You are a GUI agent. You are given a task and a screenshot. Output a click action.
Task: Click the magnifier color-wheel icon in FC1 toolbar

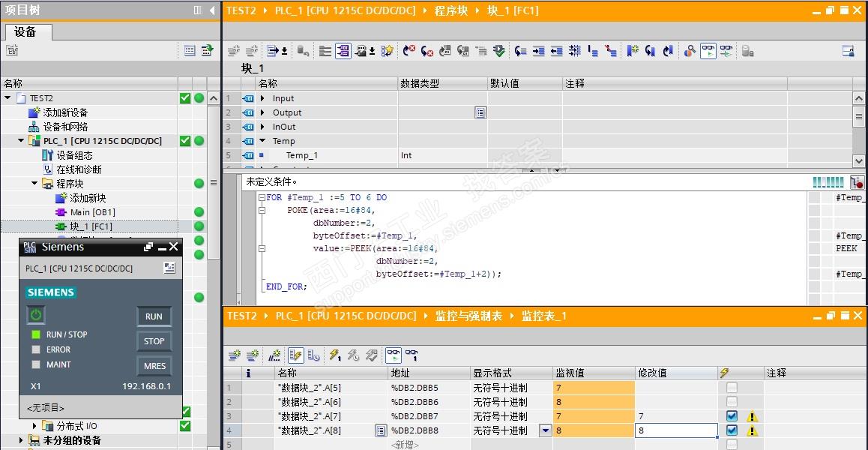[689, 51]
